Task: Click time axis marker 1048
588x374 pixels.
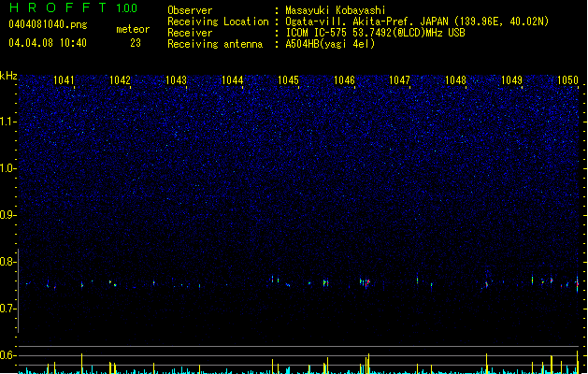Action: point(455,79)
